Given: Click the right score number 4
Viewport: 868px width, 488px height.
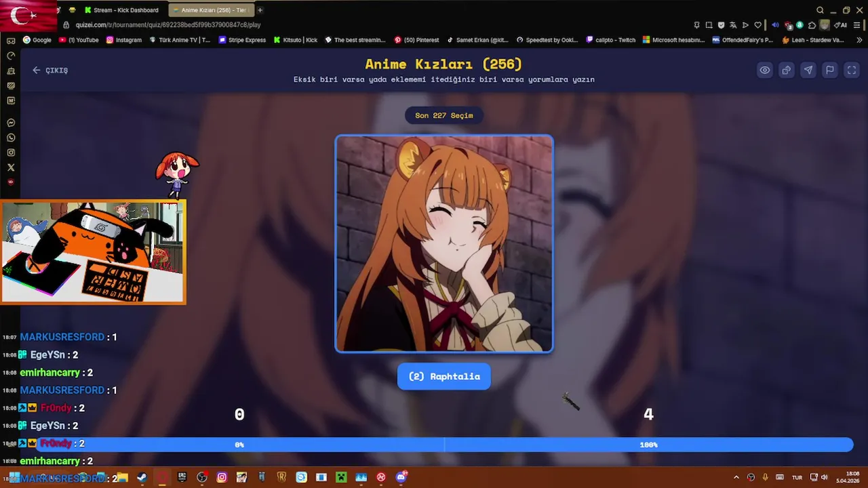Looking at the screenshot, I should tap(648, 414).
